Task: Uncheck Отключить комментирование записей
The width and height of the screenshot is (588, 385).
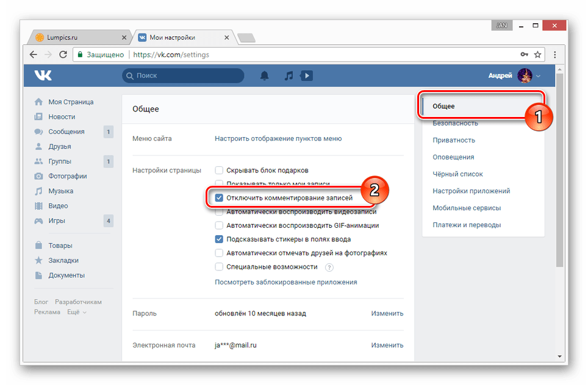Action: click(x=219, y=198)
